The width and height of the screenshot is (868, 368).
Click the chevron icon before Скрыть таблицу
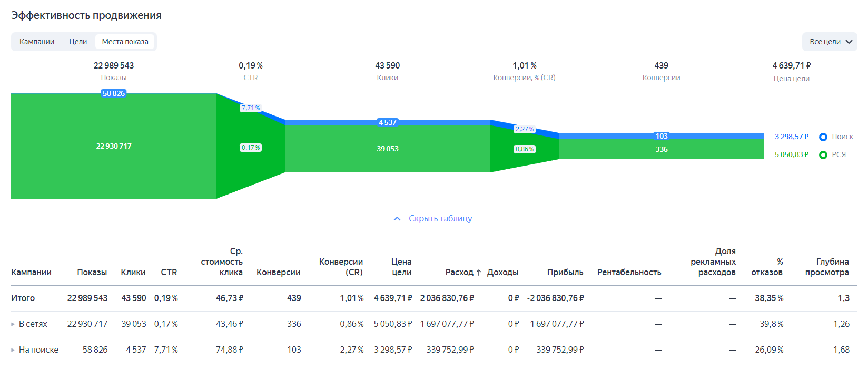(397, 219)
